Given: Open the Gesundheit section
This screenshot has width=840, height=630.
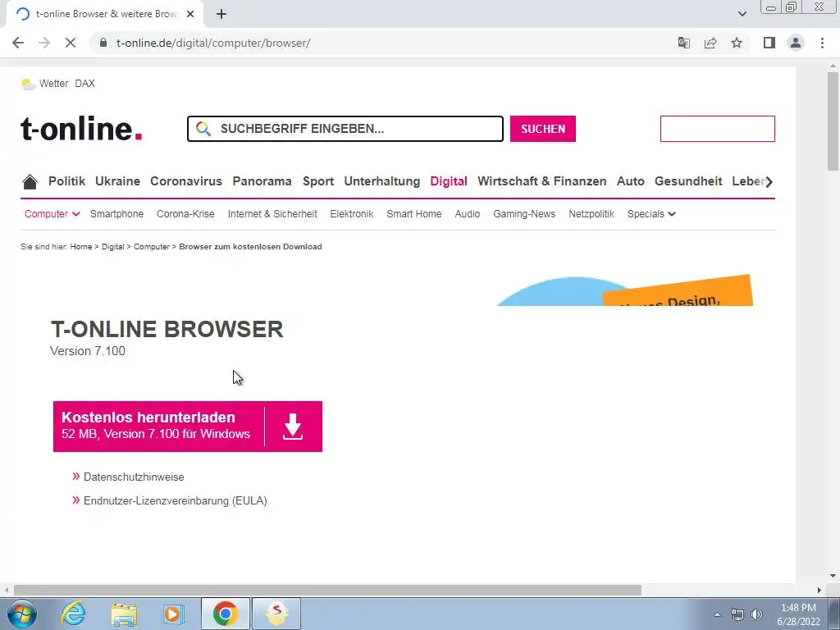Looking at the screenshot, I should (688, 181).
